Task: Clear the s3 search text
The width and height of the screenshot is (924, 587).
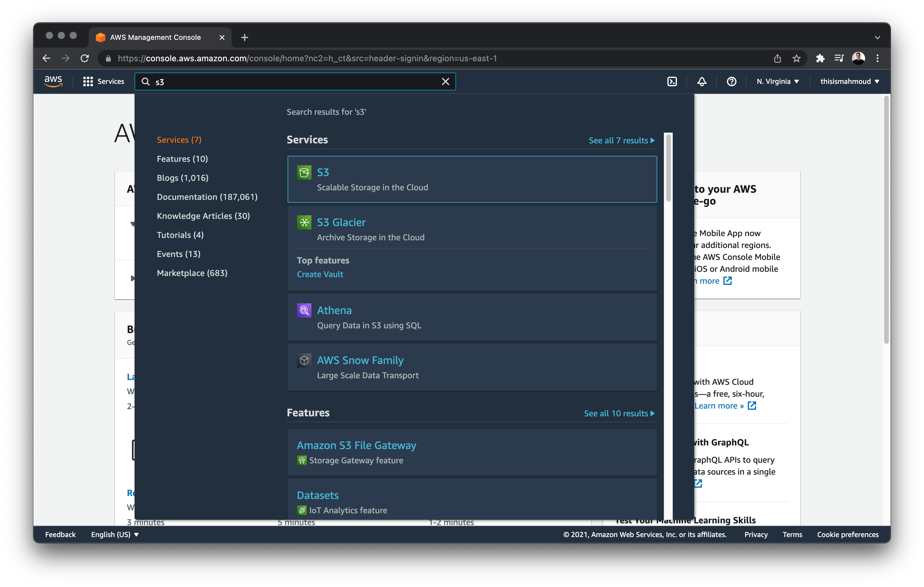Action: click(x=445, y=81)
